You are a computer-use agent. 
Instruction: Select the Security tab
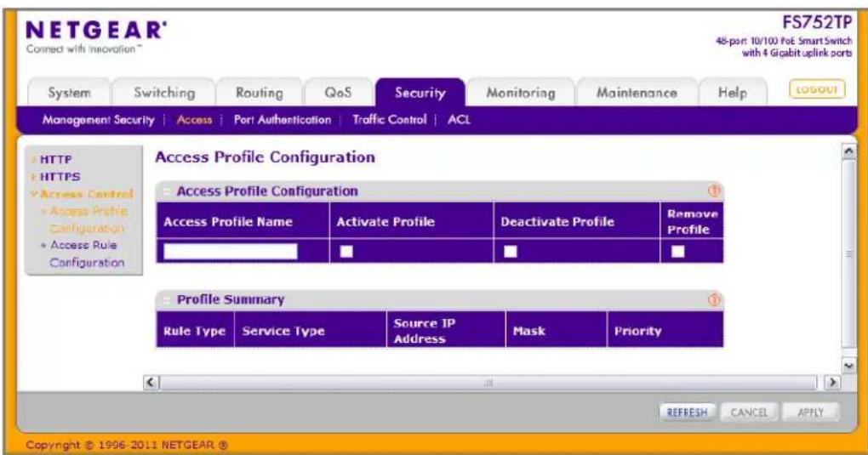click(420, 93)
